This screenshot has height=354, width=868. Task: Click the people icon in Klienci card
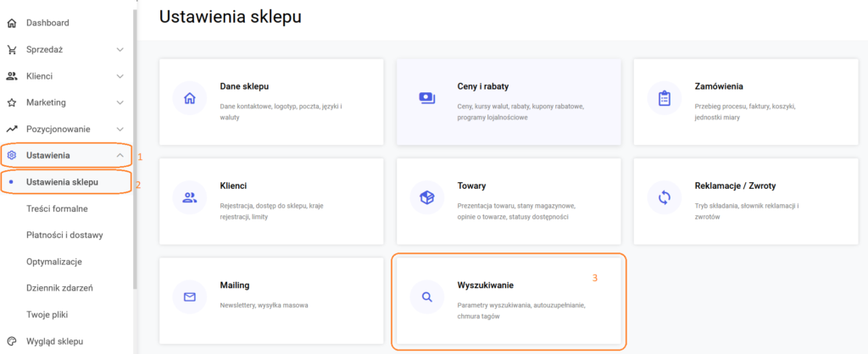(189, 198)
